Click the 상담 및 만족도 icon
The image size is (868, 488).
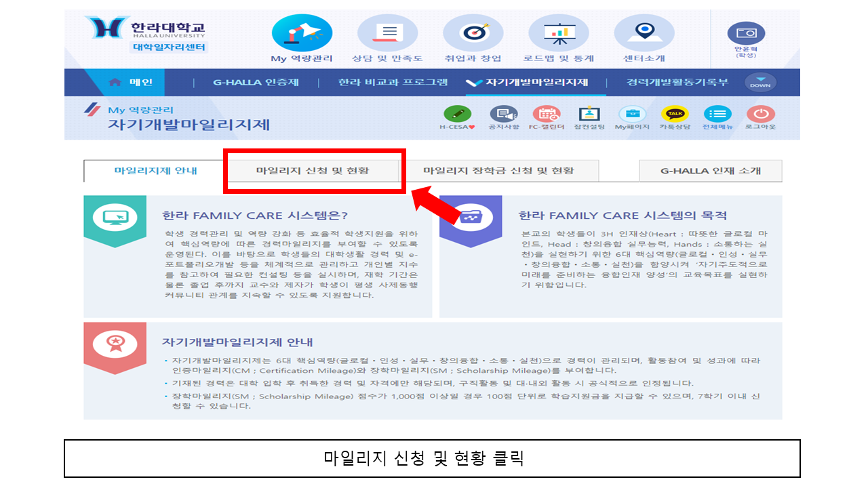387,34
